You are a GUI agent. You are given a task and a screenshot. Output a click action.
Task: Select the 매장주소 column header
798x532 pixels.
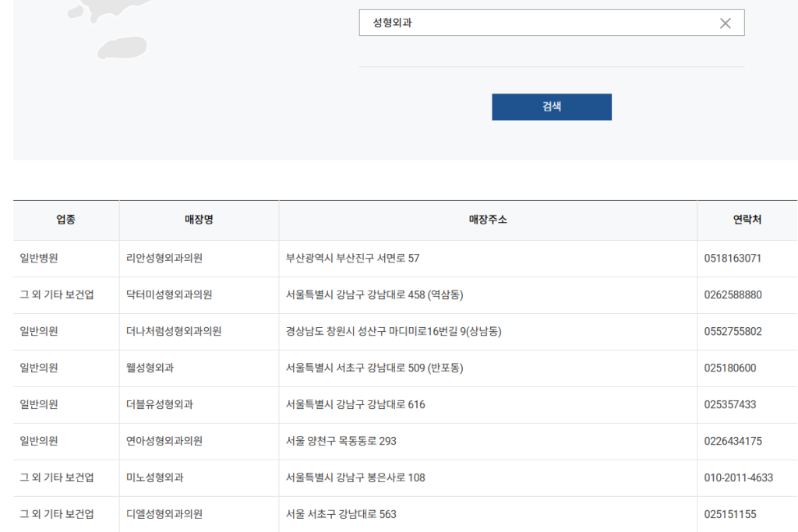click(x=487, y=220)
